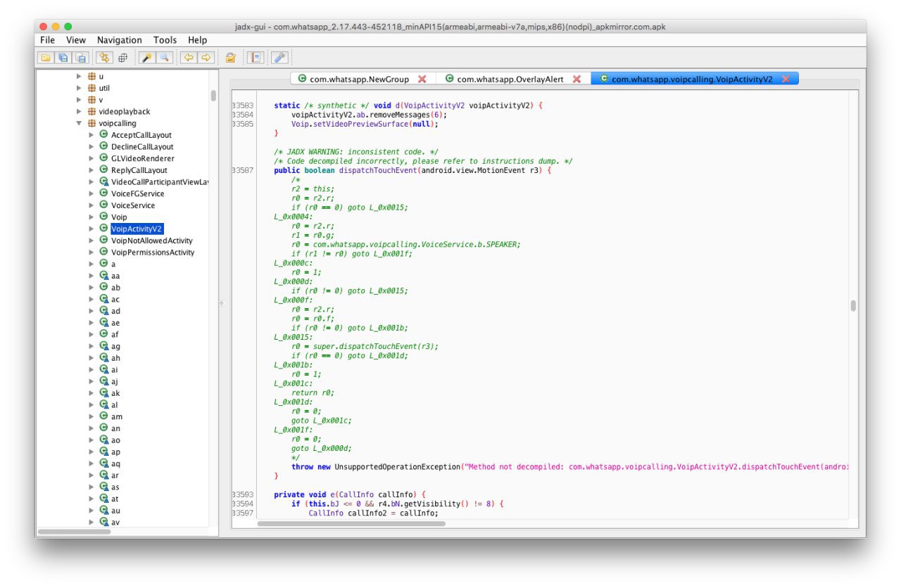Screen dimensions: 901x588
Task: Click the ReplyCallLayout class icon
Action: pyautogui.click(x=103, y=170)
